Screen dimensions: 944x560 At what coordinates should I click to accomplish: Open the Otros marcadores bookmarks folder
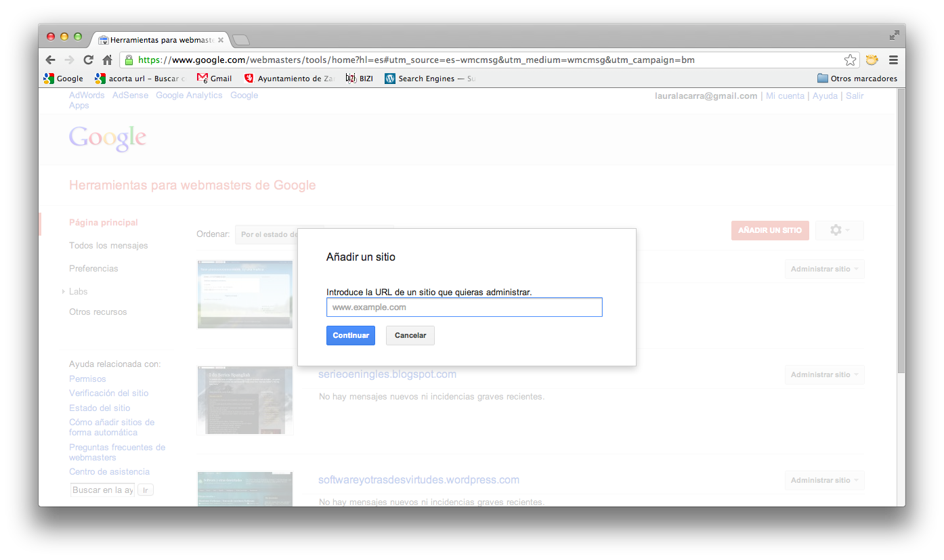[x=857, y=79]
